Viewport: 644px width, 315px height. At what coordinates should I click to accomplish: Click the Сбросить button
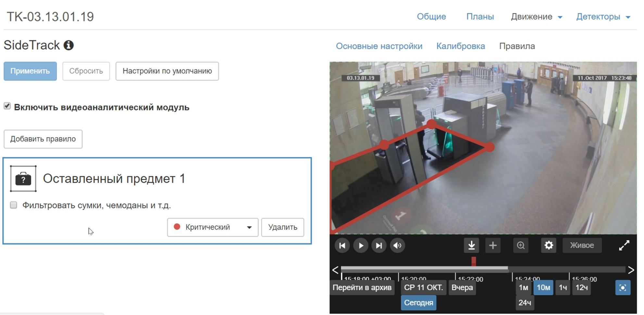86,71
